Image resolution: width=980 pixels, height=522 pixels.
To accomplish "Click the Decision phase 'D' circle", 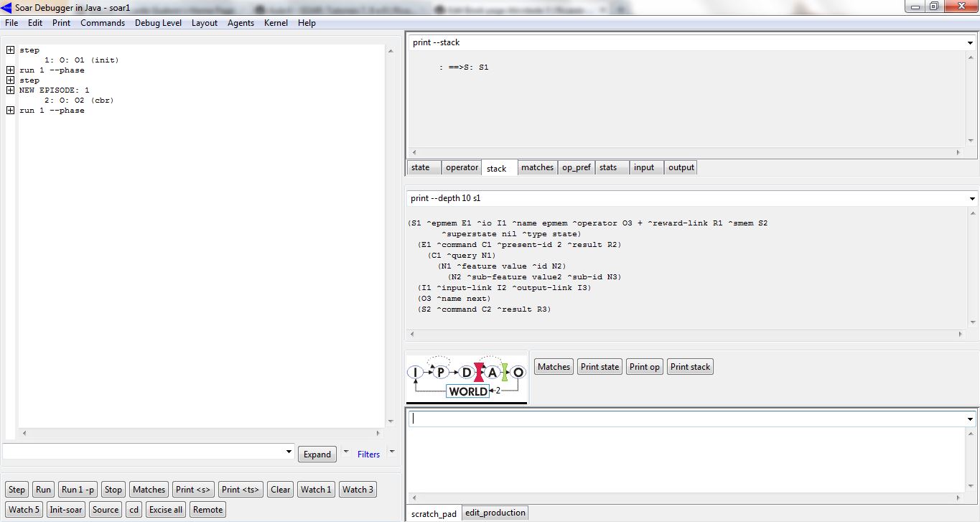I will pyautogui.click(x=467, y=373).
